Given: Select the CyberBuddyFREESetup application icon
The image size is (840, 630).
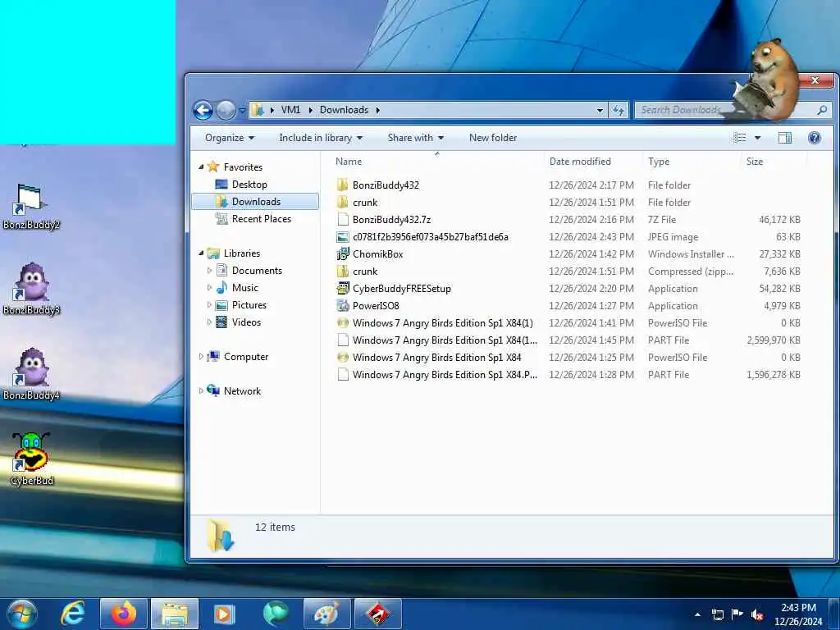Looking at the screenshot, I should [x=342, y=288].
